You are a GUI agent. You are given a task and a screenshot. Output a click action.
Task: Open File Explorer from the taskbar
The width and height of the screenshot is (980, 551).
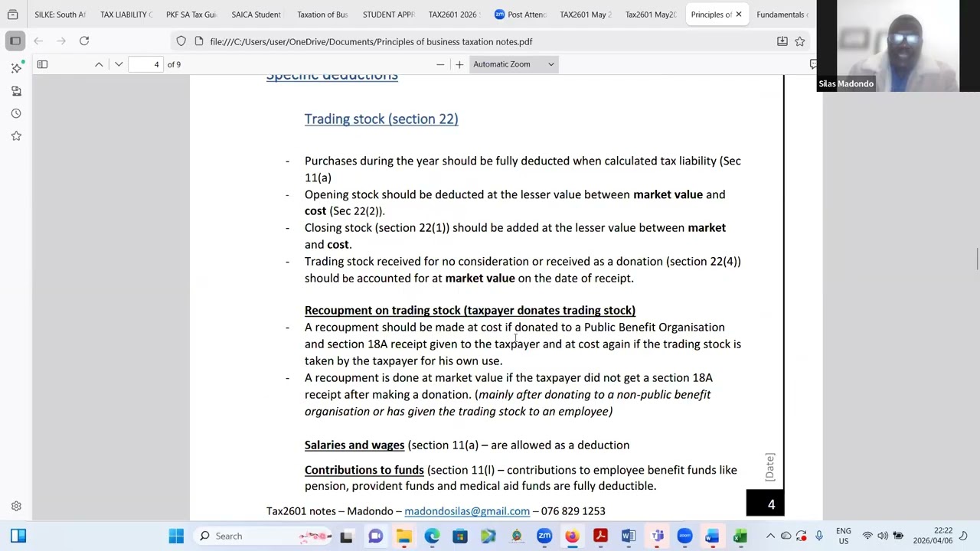click(x=403, y=536)
